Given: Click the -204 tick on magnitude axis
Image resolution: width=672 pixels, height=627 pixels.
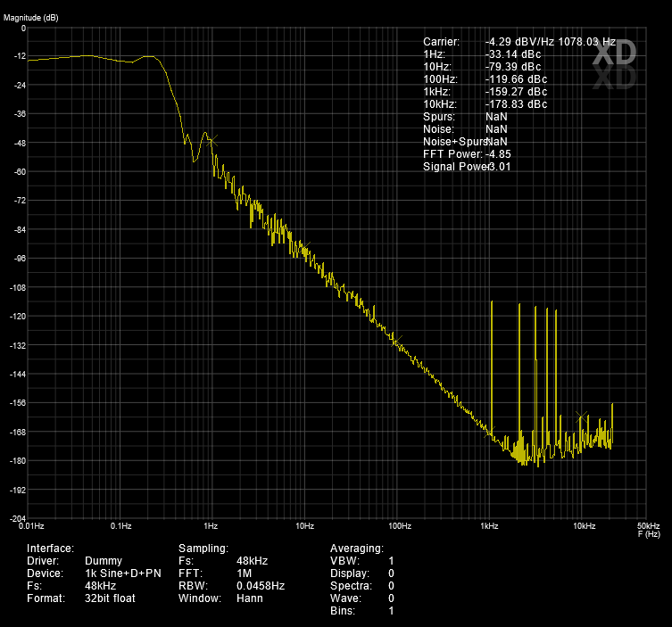Looking at the screenshot, I should (x=17, y=519).
